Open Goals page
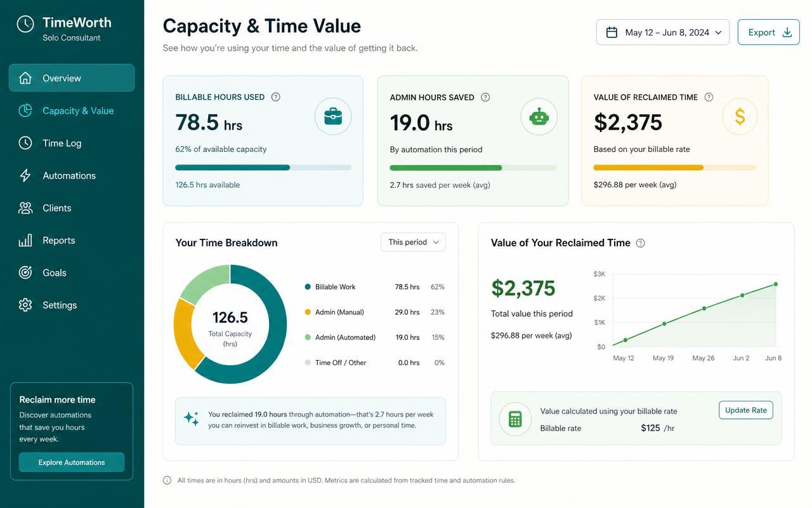 click(72, 272)
